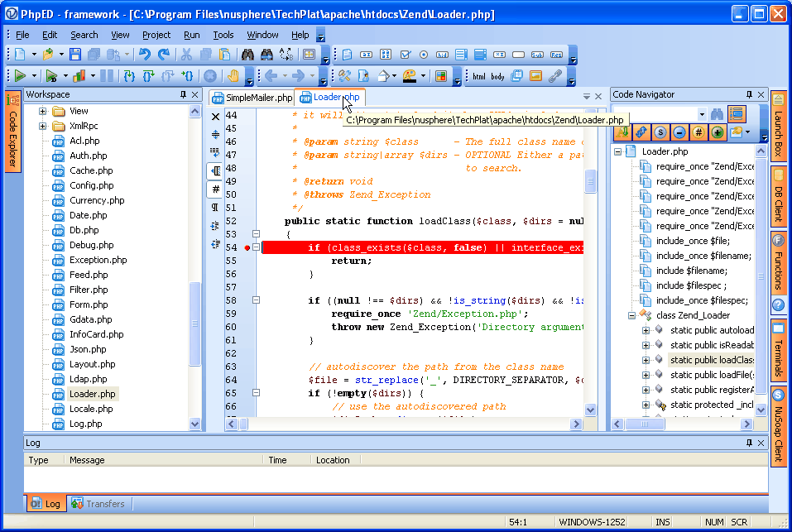Collapse code fold at line 58
This screenshot has width=792, height=532.
pyautogui.click(x=256, y=300)
